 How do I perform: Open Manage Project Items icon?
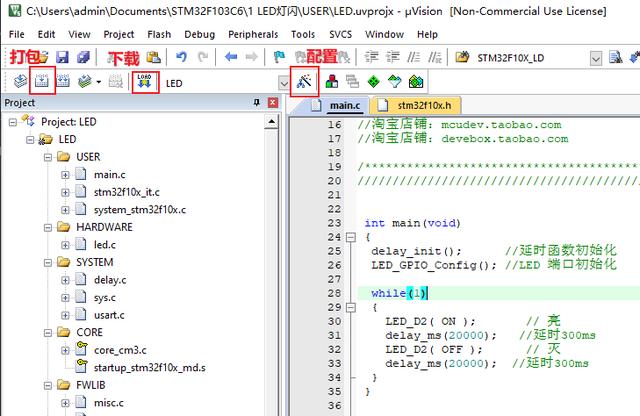point(332,82)
